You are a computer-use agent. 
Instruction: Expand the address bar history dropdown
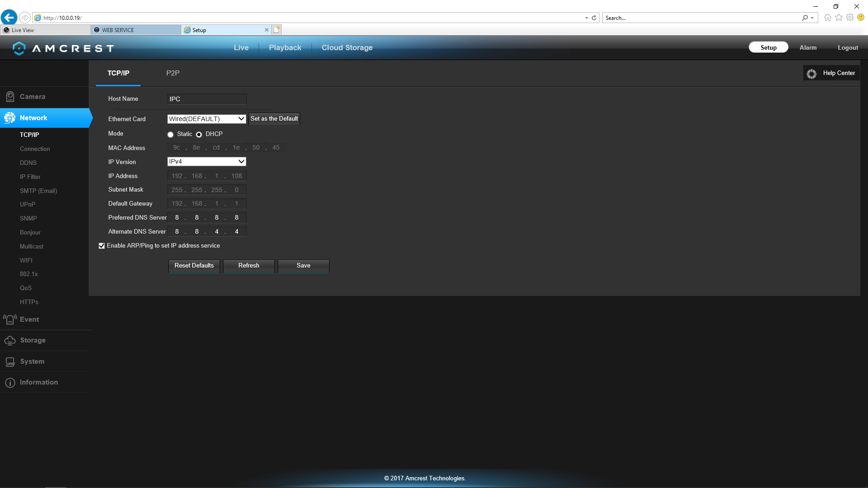[586, 18]
